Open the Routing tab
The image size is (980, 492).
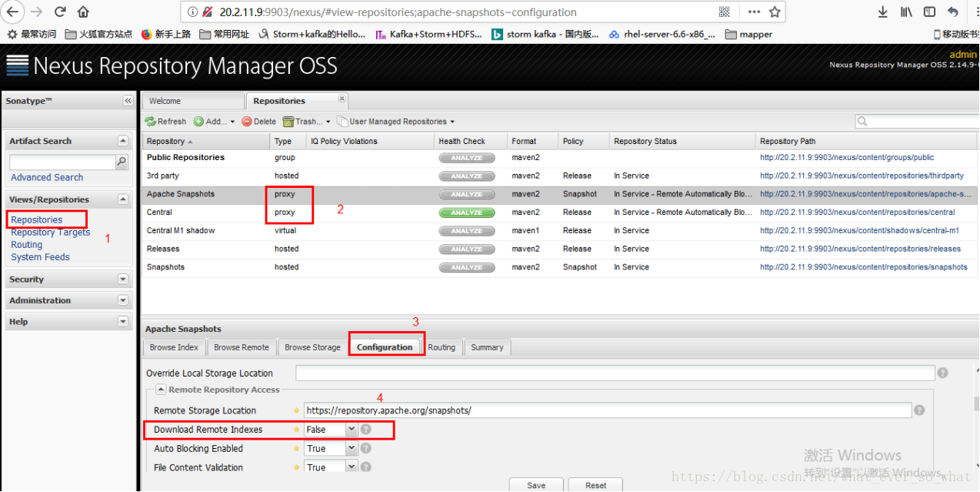pos(442,347)
